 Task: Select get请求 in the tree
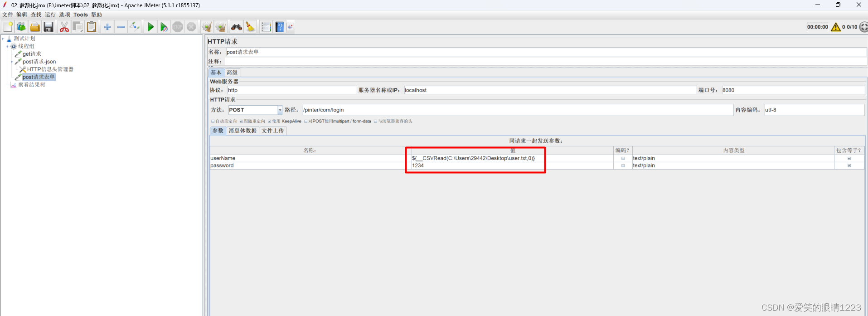(32, 54)
